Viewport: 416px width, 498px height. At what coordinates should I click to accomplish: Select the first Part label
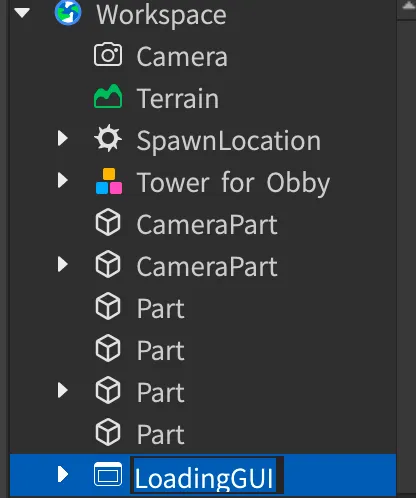(161, 309)
